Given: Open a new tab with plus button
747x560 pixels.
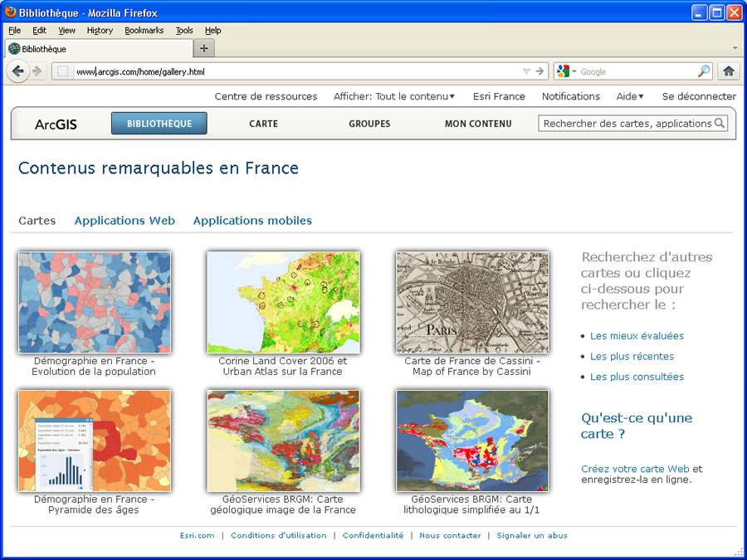Looking at the screenshot, I should pos(204,48).
